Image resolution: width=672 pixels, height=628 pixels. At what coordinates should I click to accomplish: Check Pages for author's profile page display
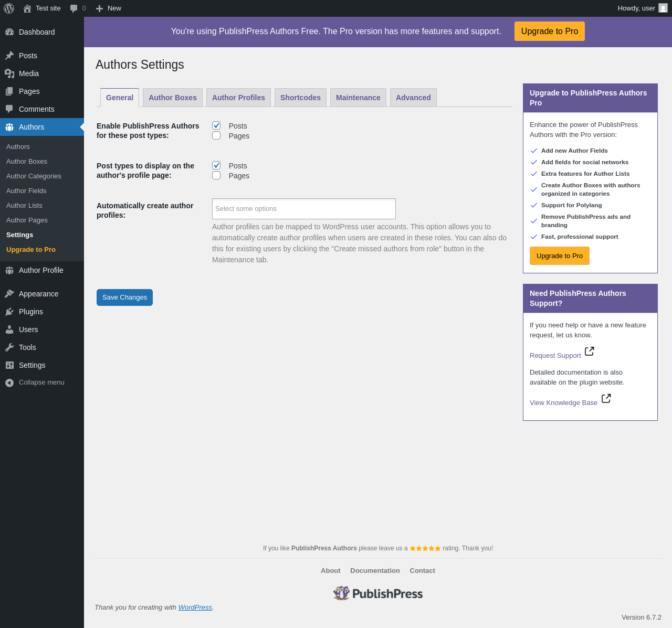[216, 175]
